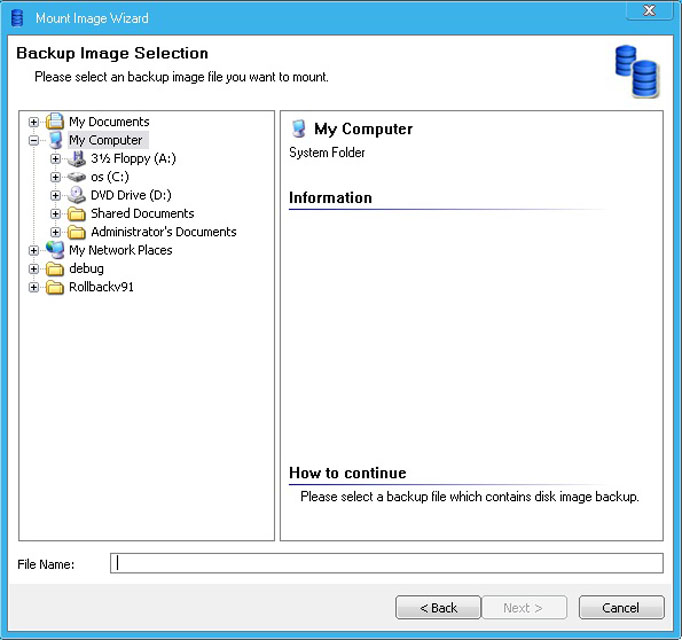Viewport: 682px width, 640px height.
Task: Click the My Network Places globe icon
Action: click(55, 250)
